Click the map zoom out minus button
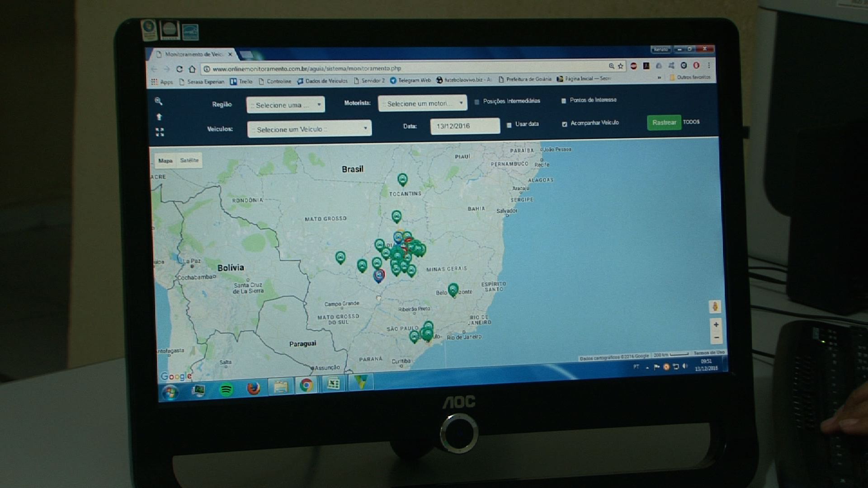Image resolution: width=868 pixels, height=488 pixels. point(717,338)
